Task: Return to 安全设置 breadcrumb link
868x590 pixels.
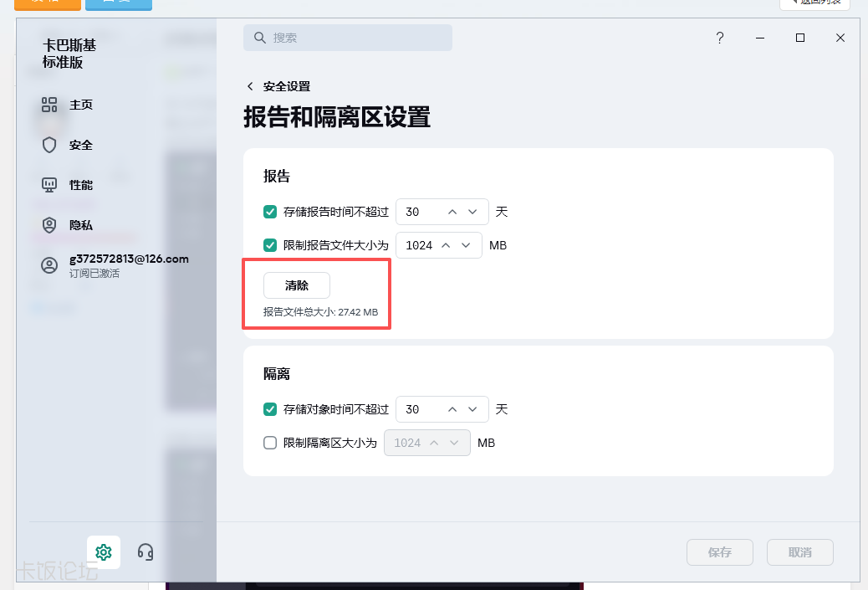Action: tap(287, 86)
